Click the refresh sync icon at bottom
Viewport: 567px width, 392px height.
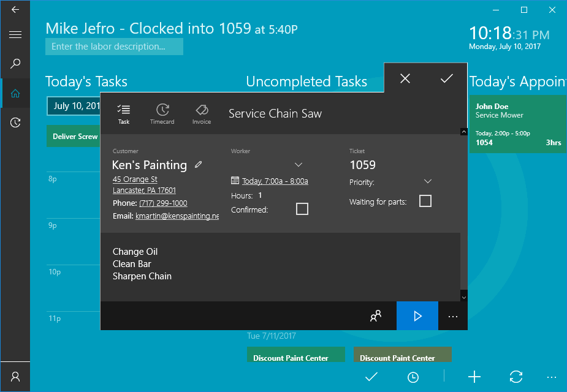tap(516, 377)
